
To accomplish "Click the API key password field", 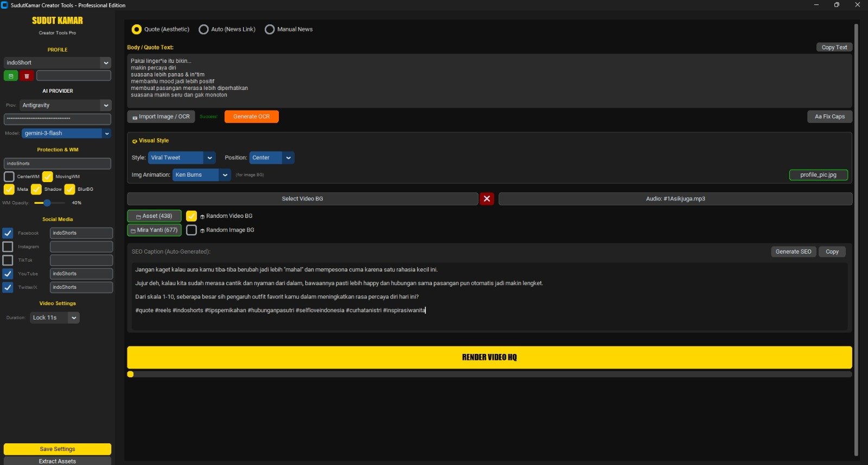I will point(58,119).
